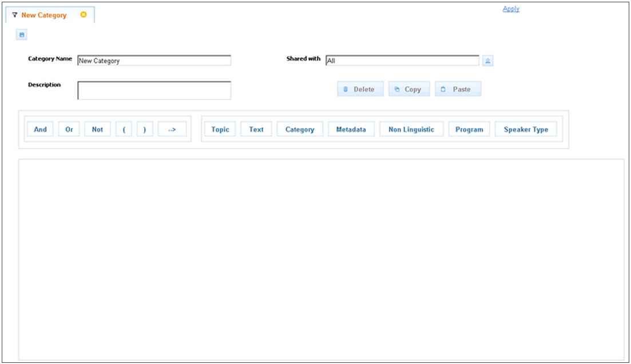Click the save category disk icon

pos(21,34)
